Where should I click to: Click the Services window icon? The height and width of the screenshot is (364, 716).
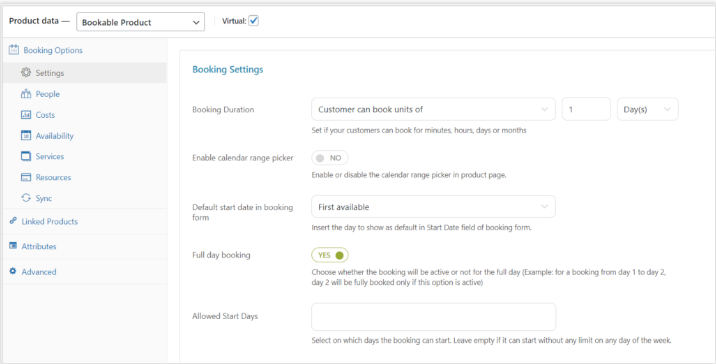[x=26, y=156]
